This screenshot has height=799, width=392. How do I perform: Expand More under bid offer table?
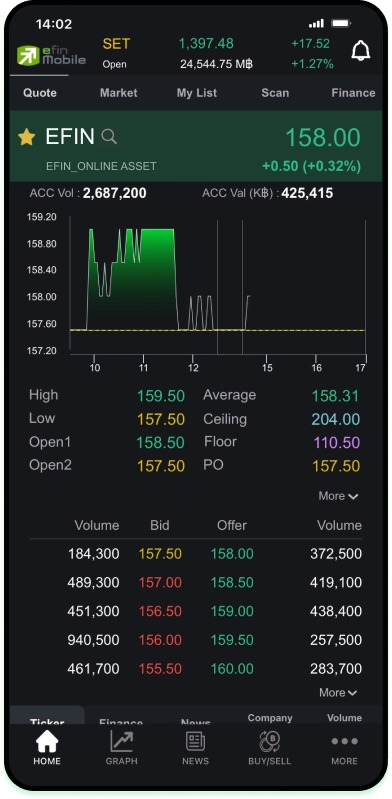[338, 693]
